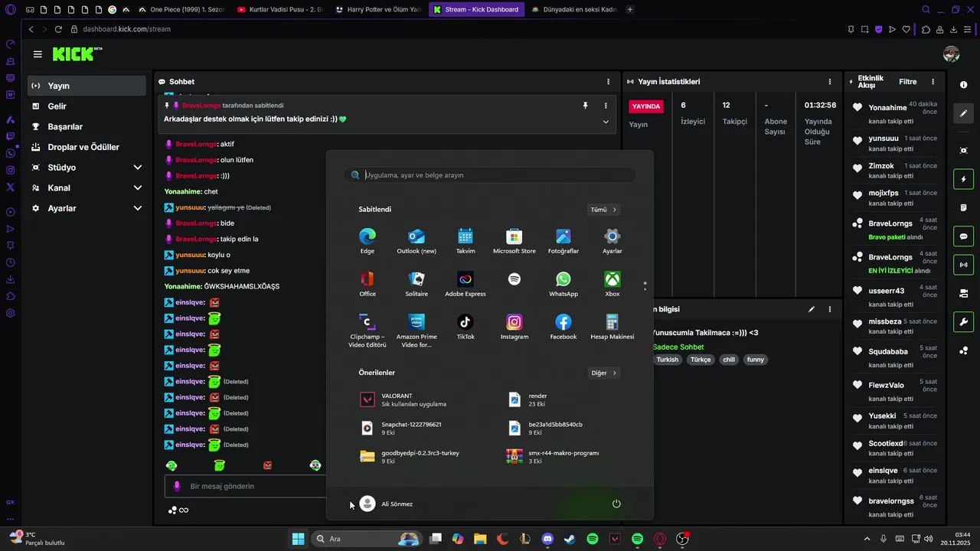Unpin the pinned chat message
The height and width of the screenshot is (551, 980).
(x=585, y=106)
